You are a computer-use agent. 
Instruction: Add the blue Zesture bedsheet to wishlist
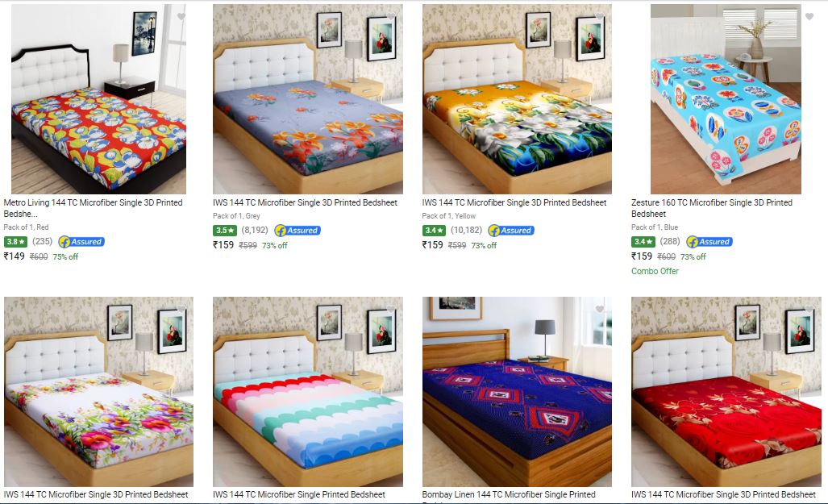point(809,17)
